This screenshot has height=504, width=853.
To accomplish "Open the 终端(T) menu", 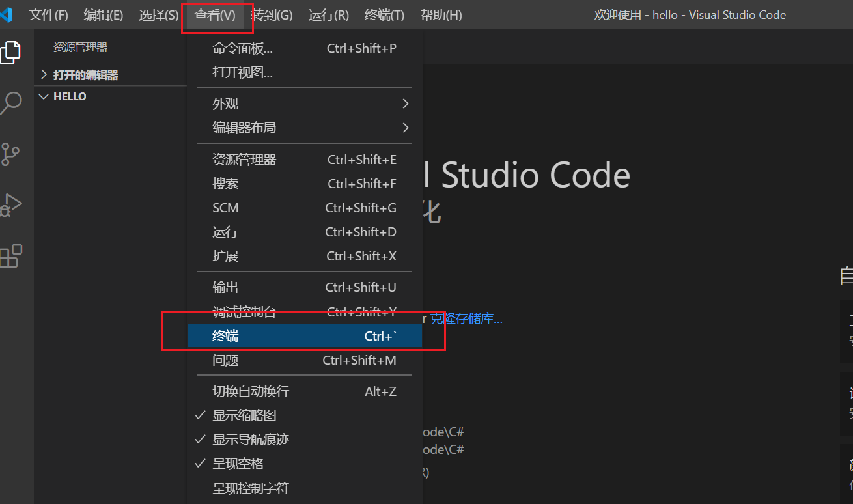I will [x=384, y=15].
